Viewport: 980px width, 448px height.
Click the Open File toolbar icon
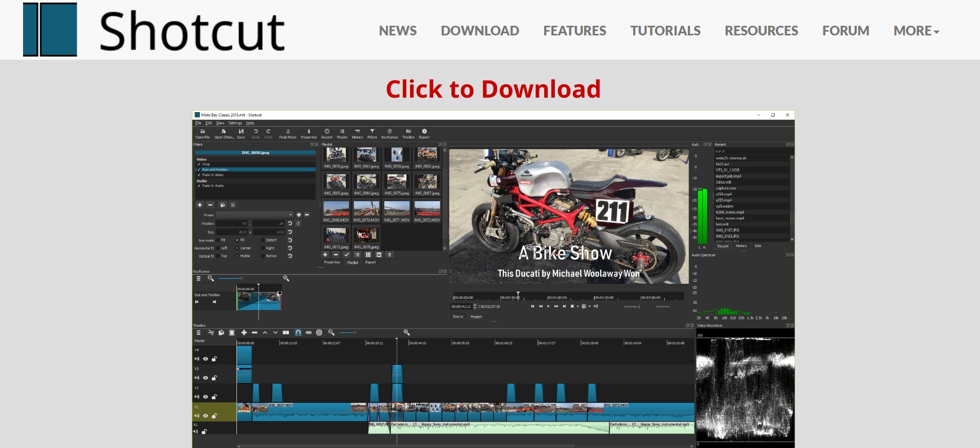pos(203,134)
